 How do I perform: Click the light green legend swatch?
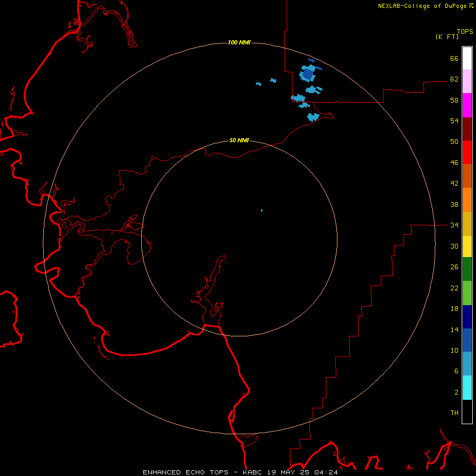pos(467,293)
